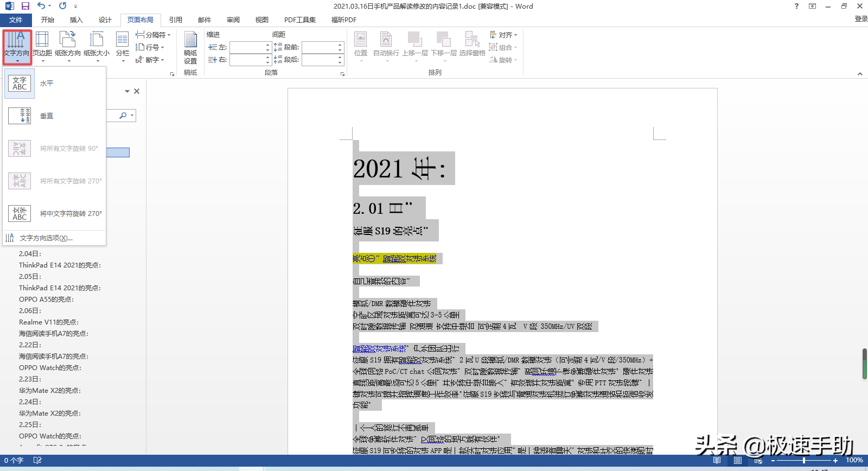The image size is (868, 471).
Task: Open the 福昕PDF tab
Action: pyautogui.click(x=344, y=20)
